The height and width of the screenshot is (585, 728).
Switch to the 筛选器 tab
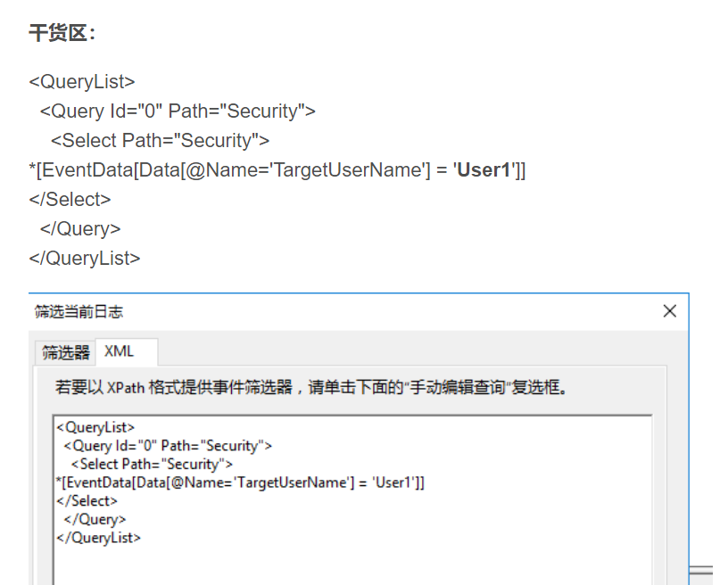66,352
